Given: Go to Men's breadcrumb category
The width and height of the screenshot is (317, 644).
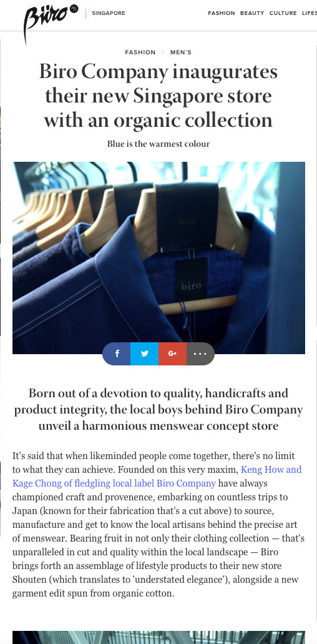Looking at the screenshot, I should (181, 52).
